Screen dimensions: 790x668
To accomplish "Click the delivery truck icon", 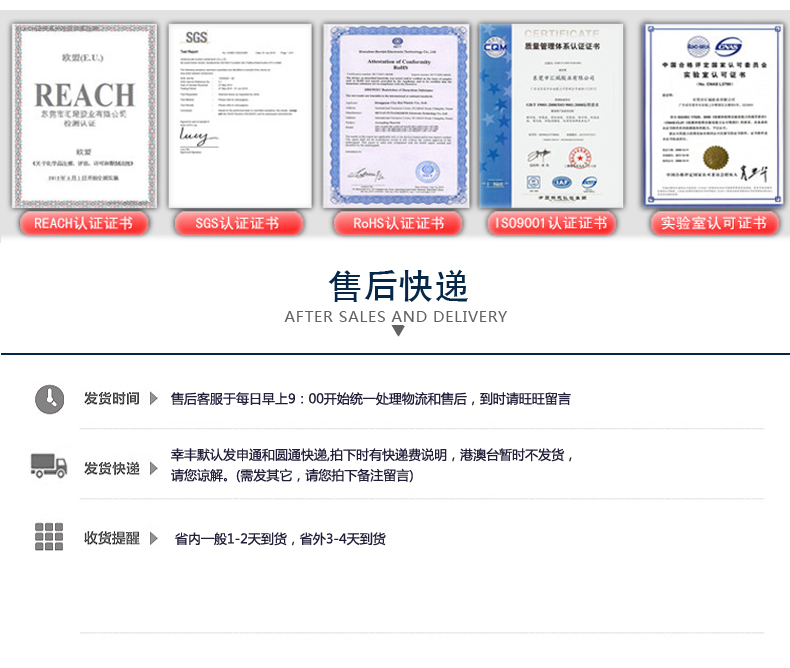I will pos(49,466).
